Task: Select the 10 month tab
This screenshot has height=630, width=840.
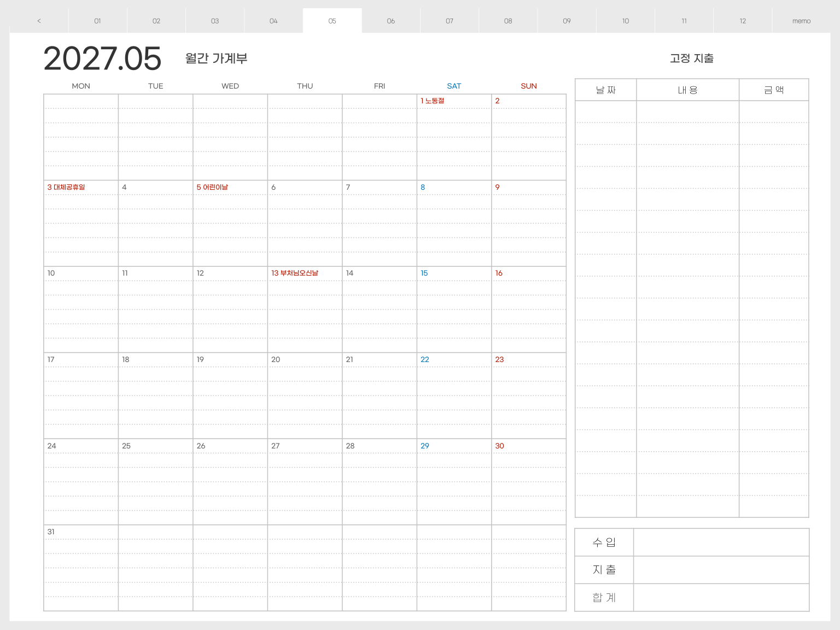Action: click(626, 21)
